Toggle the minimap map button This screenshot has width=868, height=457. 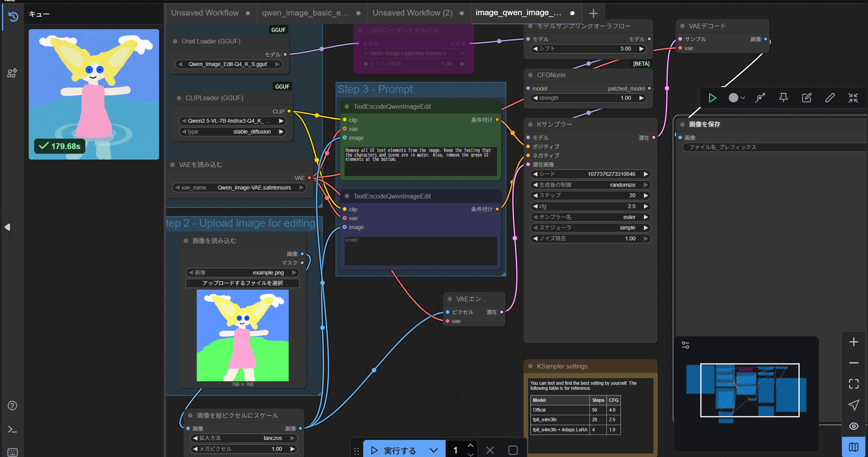[x=853, y=447]
